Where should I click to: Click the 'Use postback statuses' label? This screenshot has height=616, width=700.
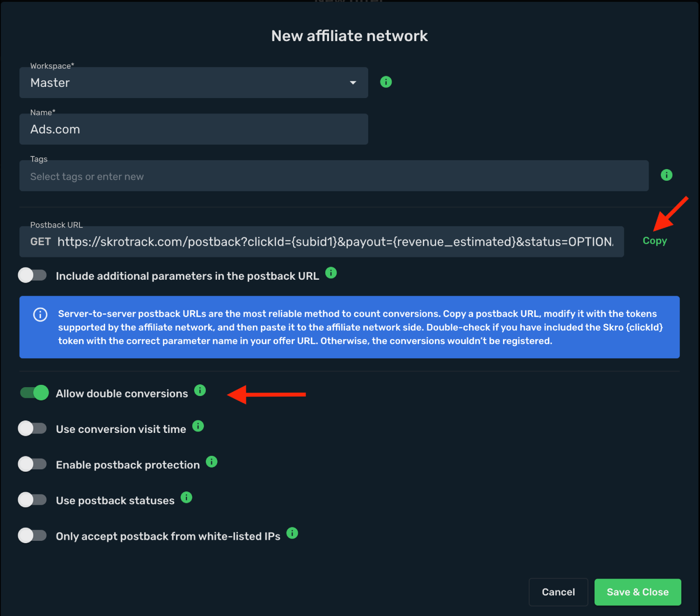point(115,501)
